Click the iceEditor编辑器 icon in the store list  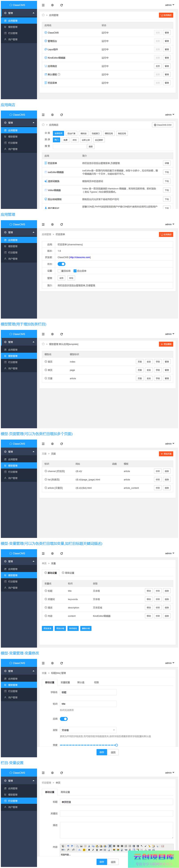(45, 172)
